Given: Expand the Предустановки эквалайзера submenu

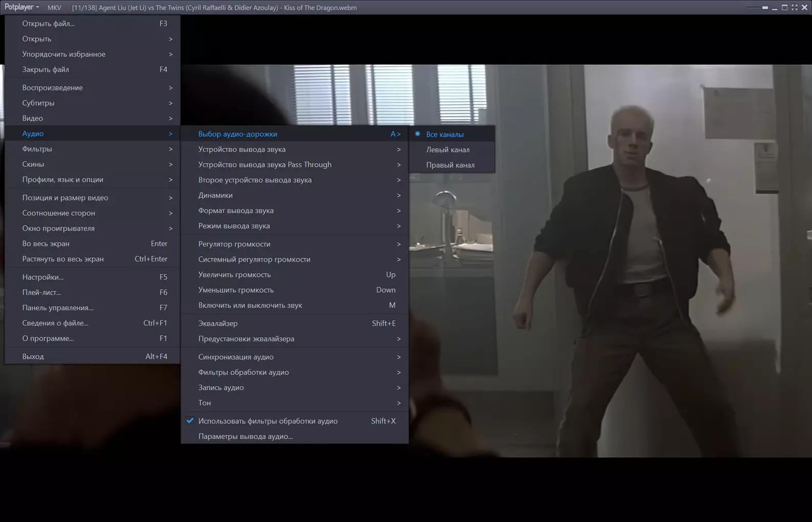Looking at the screenshot, I should (295, 338).
